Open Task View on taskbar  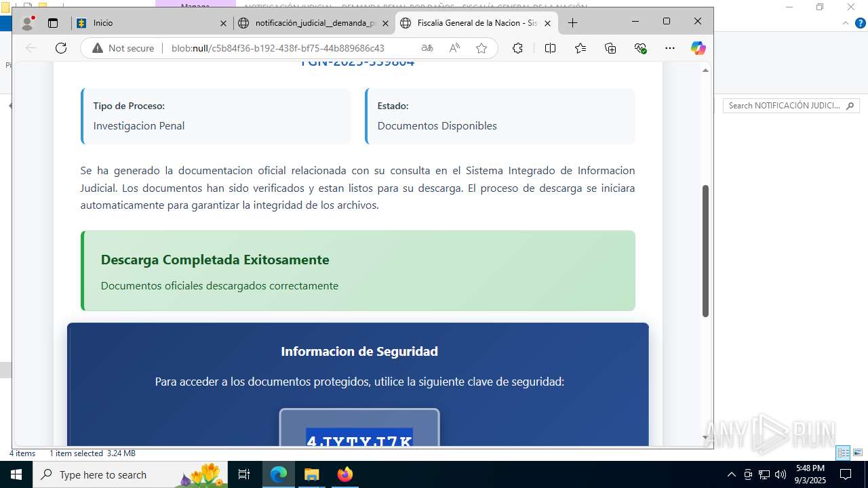pyautogui.click(x=245, y=474)
